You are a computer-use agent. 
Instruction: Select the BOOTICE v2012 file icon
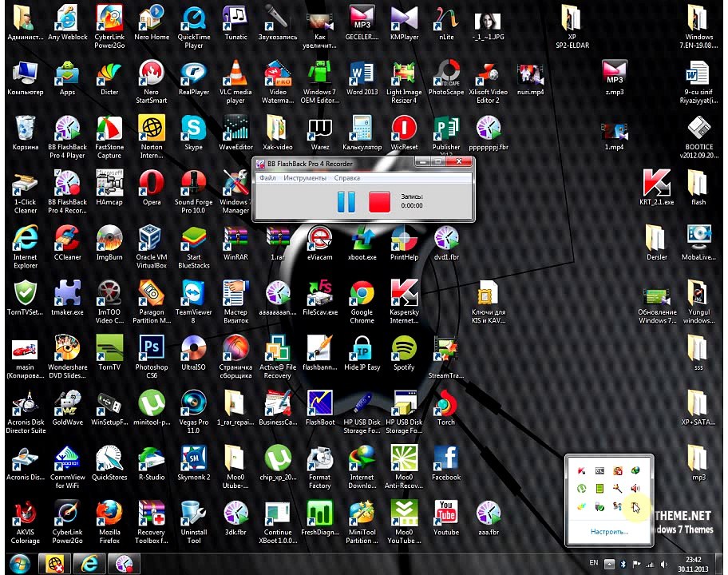[698, 137]
